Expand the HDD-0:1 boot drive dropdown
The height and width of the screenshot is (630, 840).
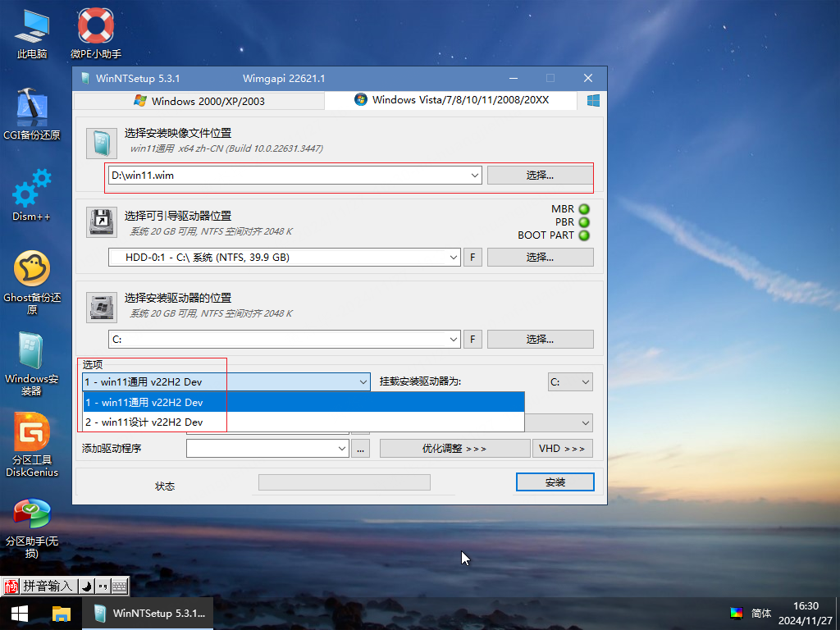pos(453,257)
